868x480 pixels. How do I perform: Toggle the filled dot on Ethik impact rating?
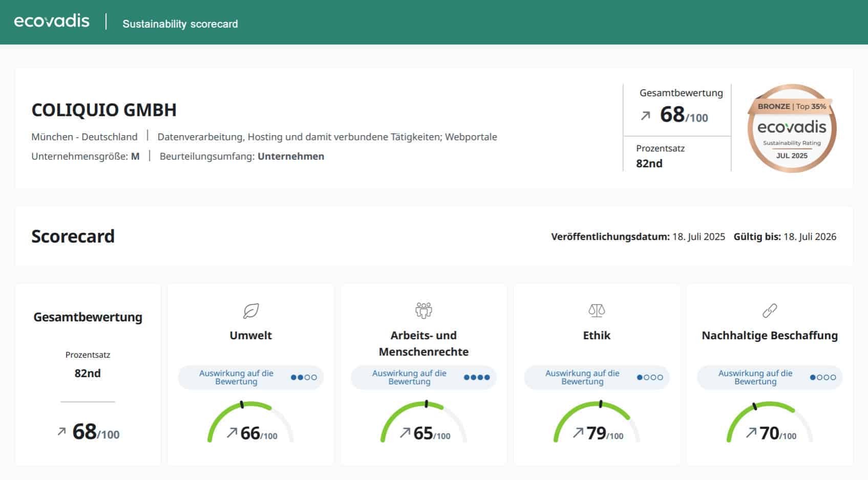tap(640, 377)
